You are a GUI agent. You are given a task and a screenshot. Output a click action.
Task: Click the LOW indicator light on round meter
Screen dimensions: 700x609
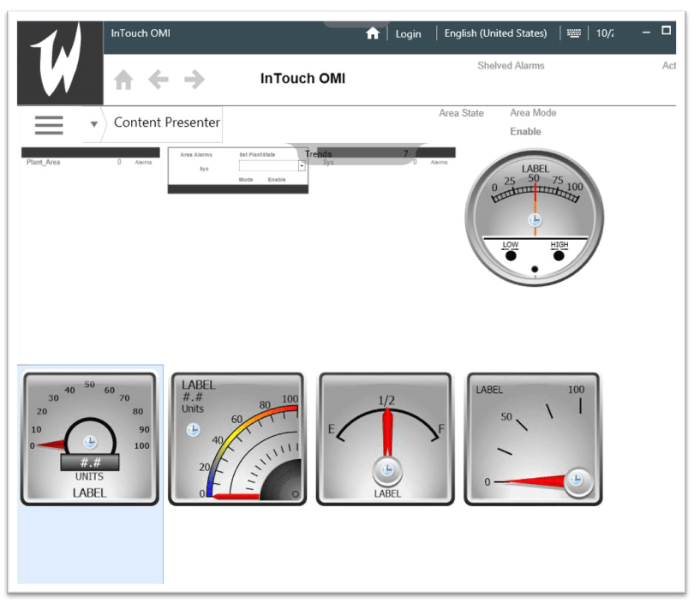point(511,255)
